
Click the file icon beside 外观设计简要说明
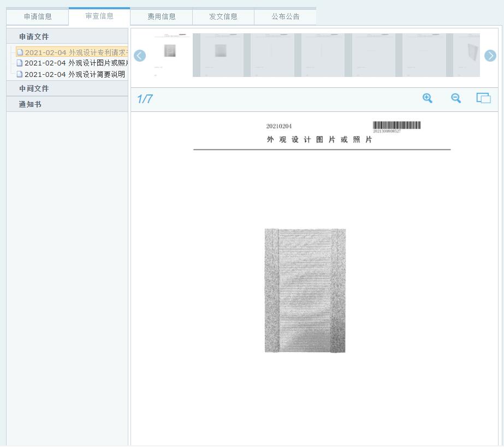coord(20,74)
